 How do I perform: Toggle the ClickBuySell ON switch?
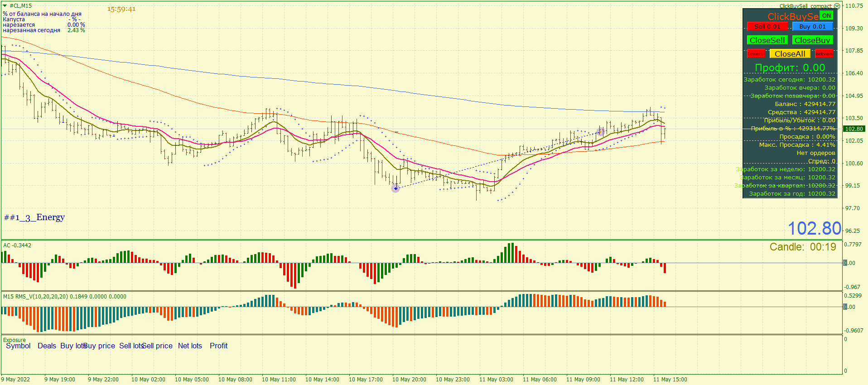tap(826, 15)
